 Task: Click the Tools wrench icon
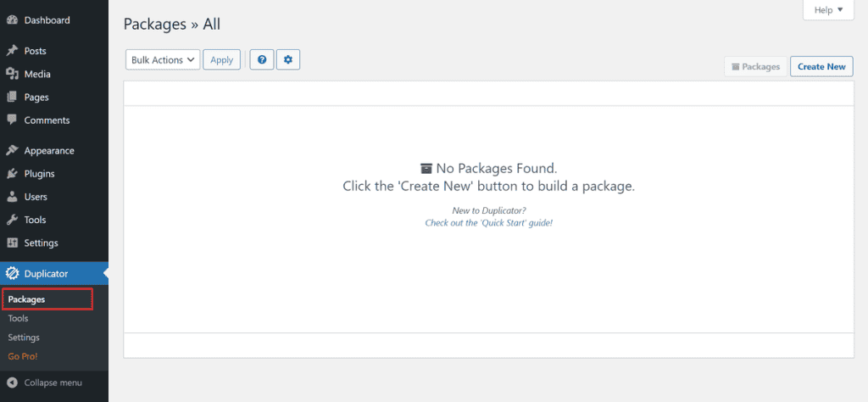pyautogui.click(x=12, y=220)
